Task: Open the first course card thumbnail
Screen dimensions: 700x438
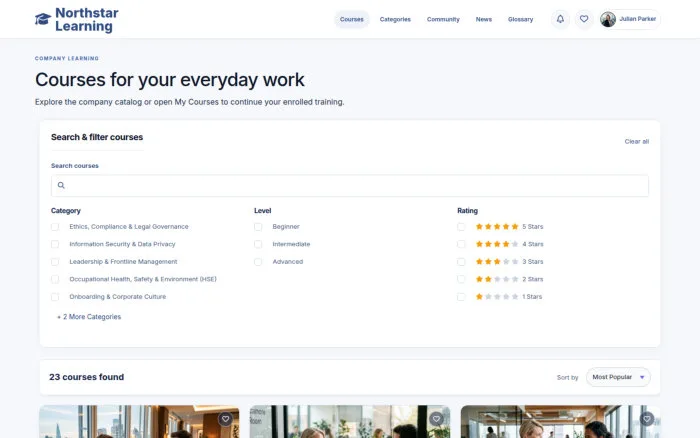Action: [139, 421]
